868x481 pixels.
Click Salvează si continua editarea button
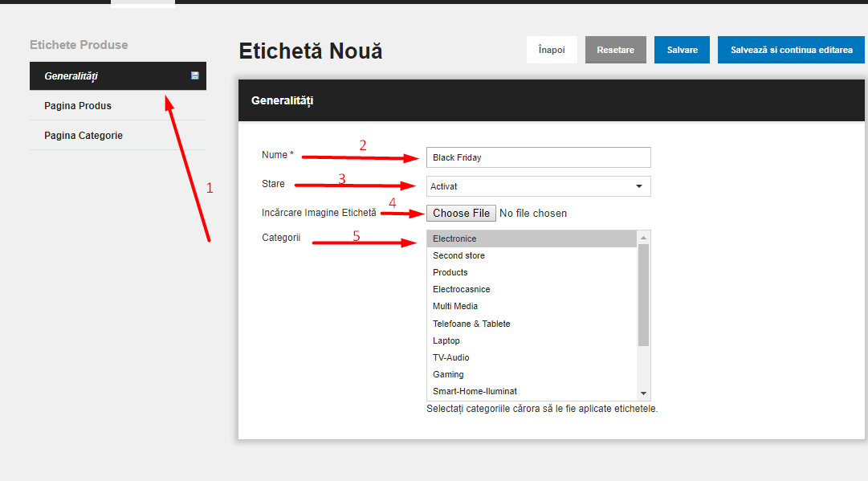point(791,50)
